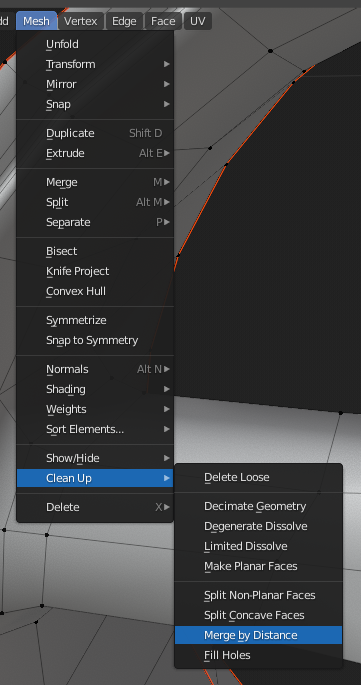Open the Face menu
Screen dimensions: 361x685
[x=163, y=21]
